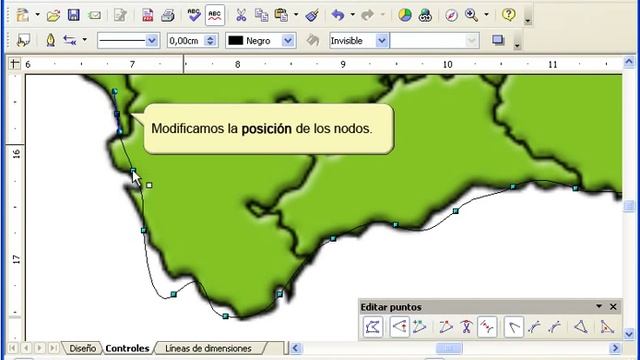Click the Area fill bucket icon
The image size is (640, 360).
[313, 40]
